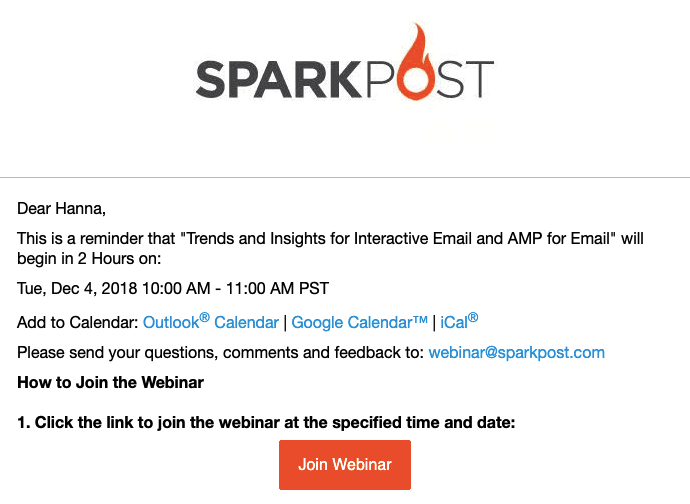Click the trademark symbol after Google Calendar
Image resolution: width=690 pixels, height=504 pixels.
tap(420, 319)
